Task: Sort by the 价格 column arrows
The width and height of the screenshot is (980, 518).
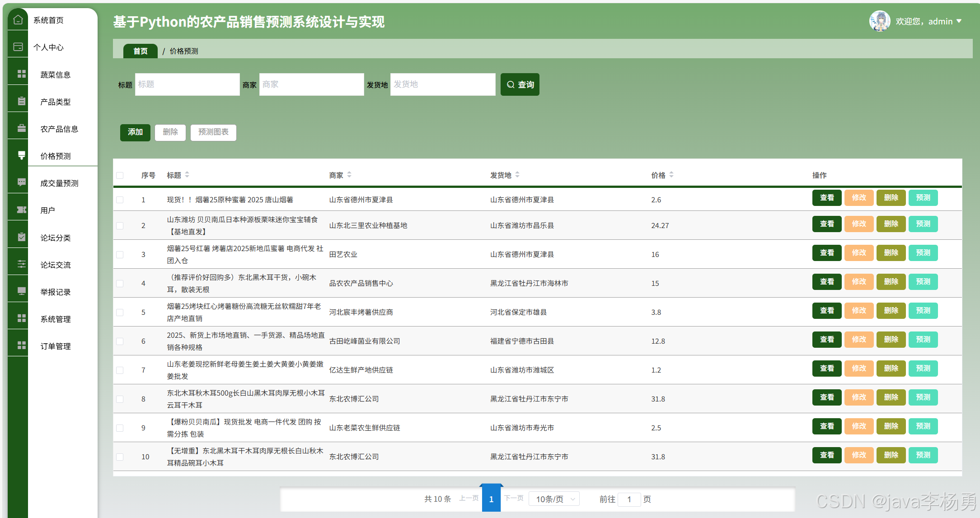Action: point(671,175)
